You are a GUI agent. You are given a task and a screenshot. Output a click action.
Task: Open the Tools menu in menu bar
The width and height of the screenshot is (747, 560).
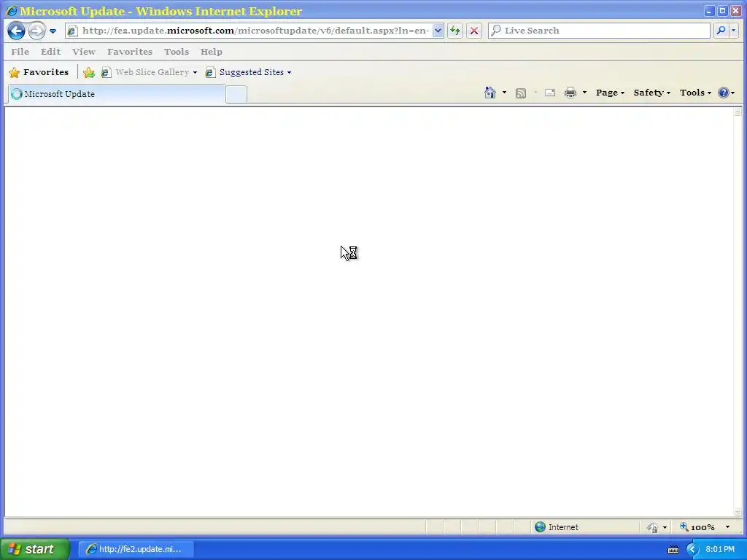(x=177, y=52)
